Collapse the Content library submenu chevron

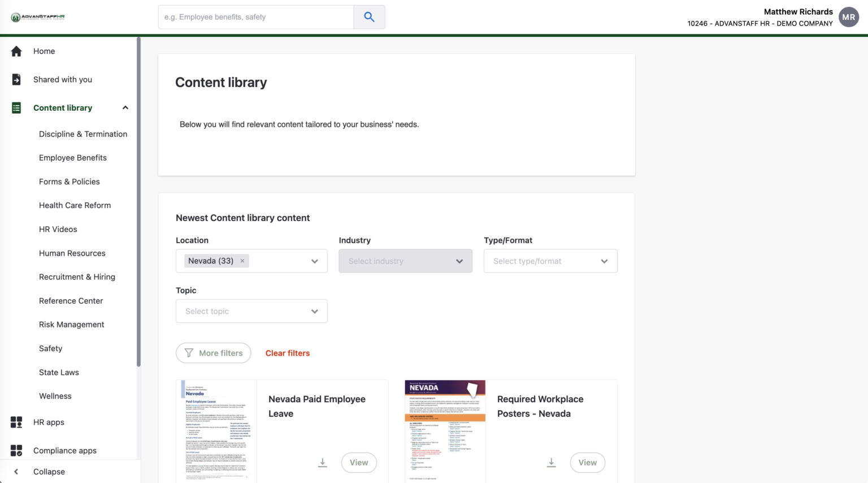click(125, 107)
